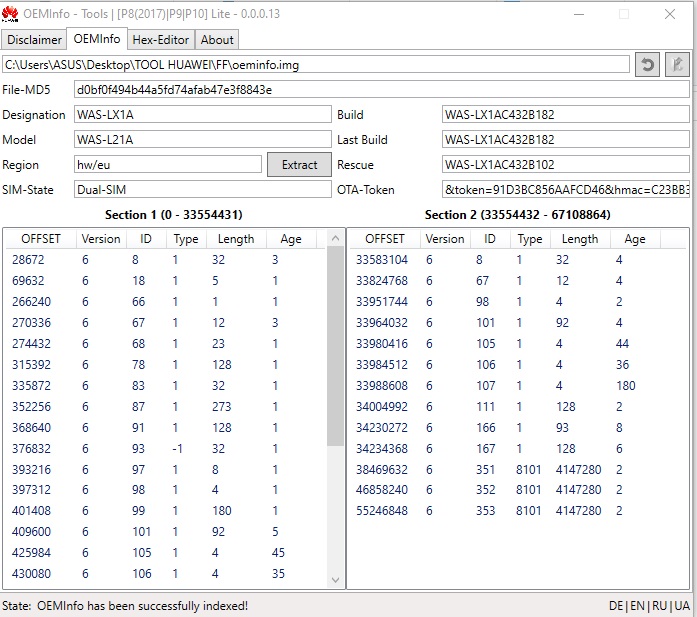Switch language to UA

click(681, 606)
